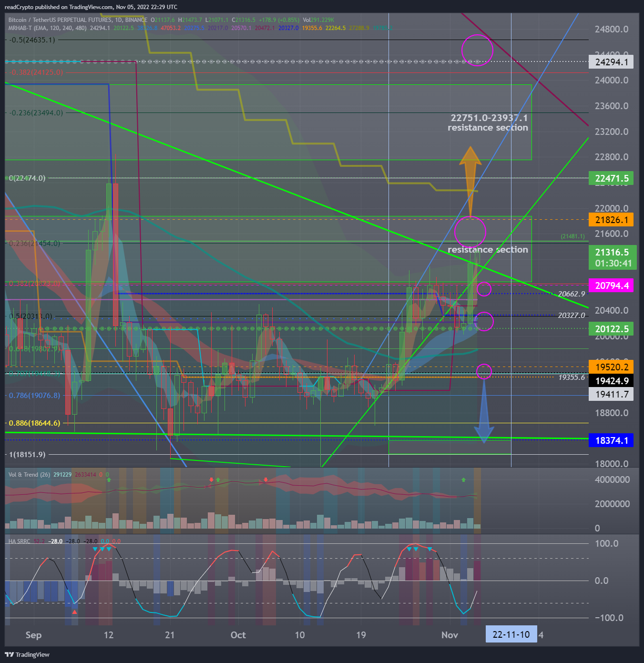Image resolution: width=644 pixels, height=663 pixels.
Task: Click the Fibonacci label 0(22474.0)
Action: click(x=27, y=178)
